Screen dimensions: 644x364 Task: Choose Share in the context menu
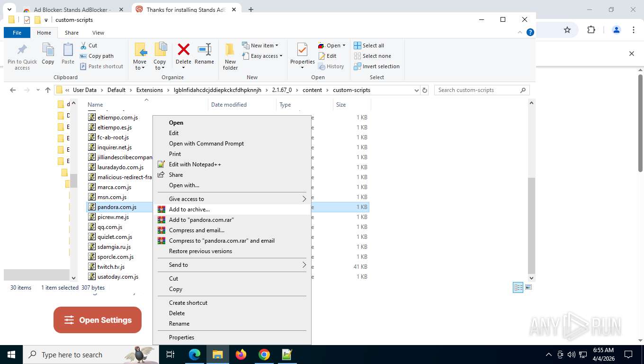[232, 175]
